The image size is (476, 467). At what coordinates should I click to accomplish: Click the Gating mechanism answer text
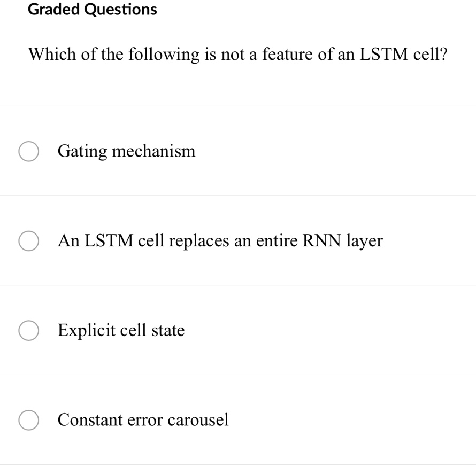[x=126, y=151]
